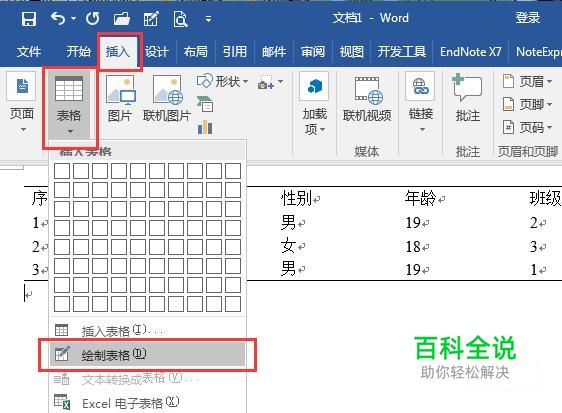Undo the last action
The width and height of the screenshot is (562, 413).
58,18
